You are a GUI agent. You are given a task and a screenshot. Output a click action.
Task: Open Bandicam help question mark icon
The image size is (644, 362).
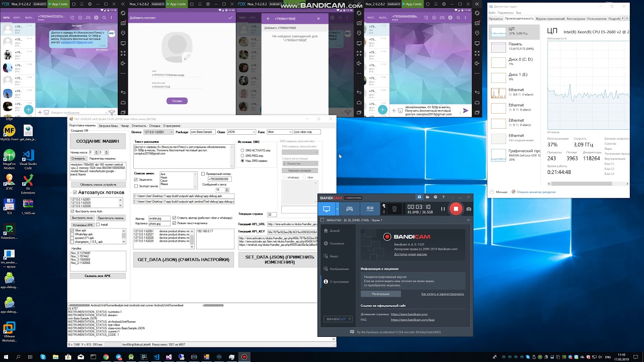[443, 197]
